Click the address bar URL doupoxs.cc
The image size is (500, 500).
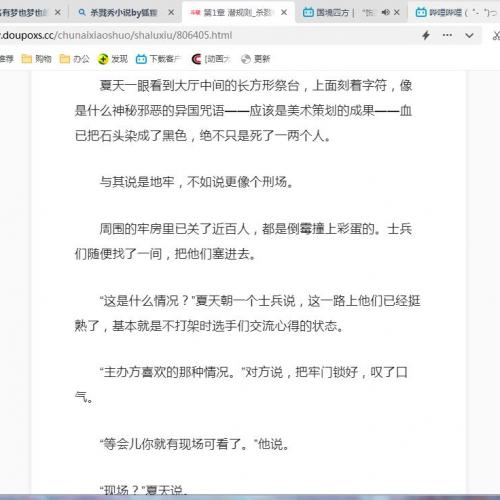point(116,35)
